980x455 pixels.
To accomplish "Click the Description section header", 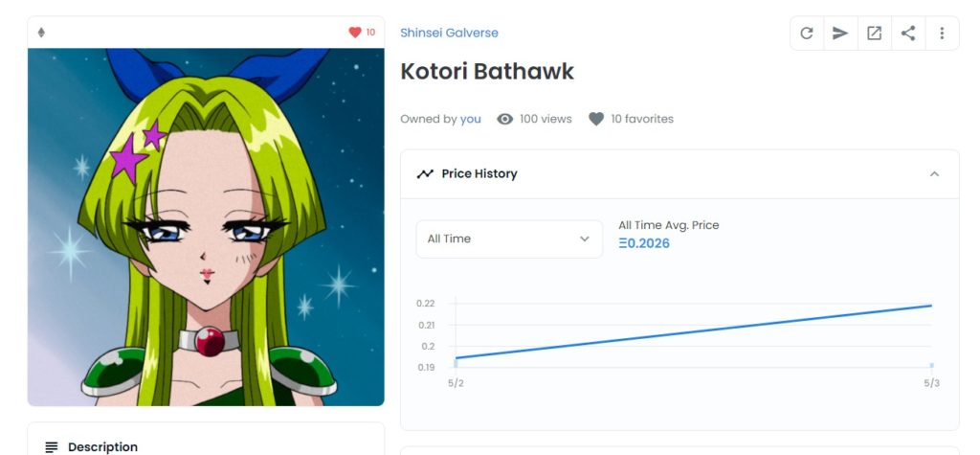I will pyautogui.click(x=102, y=446).
